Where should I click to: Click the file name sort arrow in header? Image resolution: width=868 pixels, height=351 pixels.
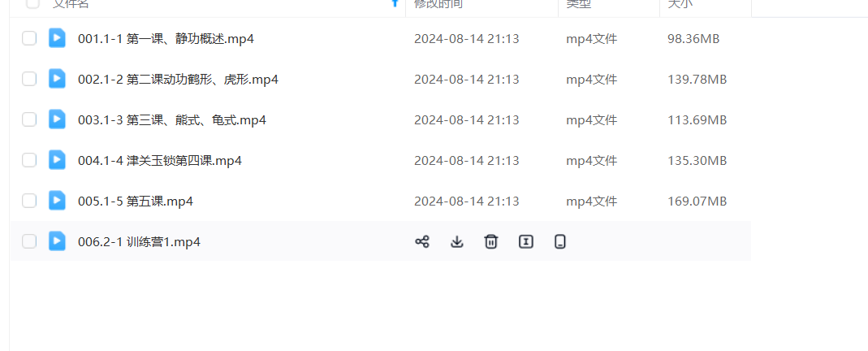click(395, 2)
